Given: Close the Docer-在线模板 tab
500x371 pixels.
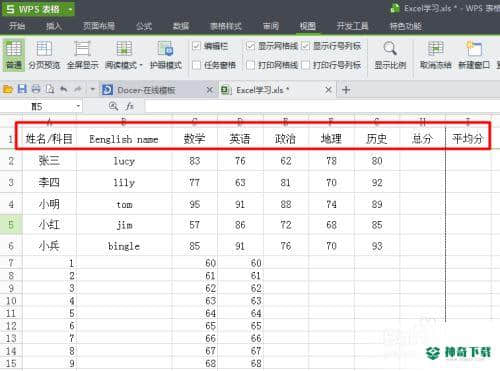Looking at the screenshot, I should click(209, 90).
